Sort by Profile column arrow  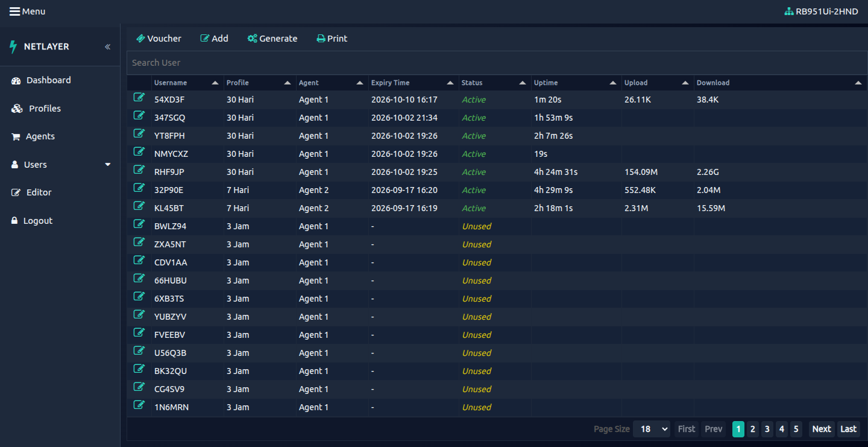coord(288,83)
